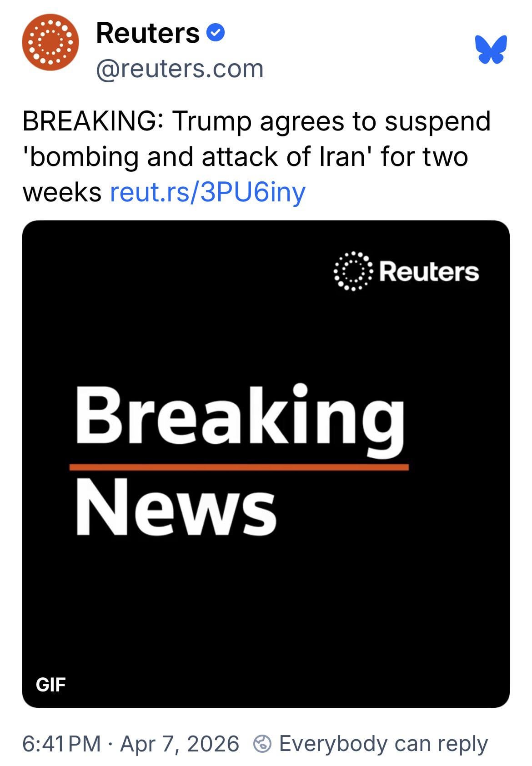Click the globe icon beside reply setting
The image size is (532, 766).
[x=262, y=744]
